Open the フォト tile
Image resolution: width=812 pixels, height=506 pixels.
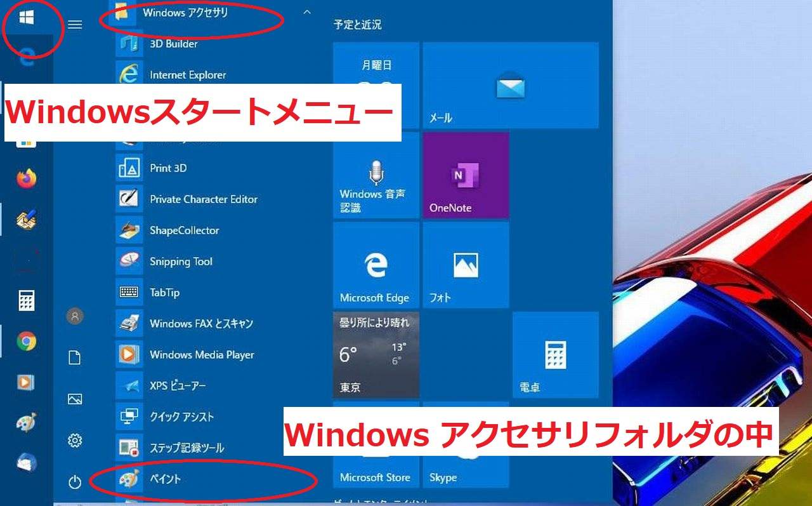[466, 265]
